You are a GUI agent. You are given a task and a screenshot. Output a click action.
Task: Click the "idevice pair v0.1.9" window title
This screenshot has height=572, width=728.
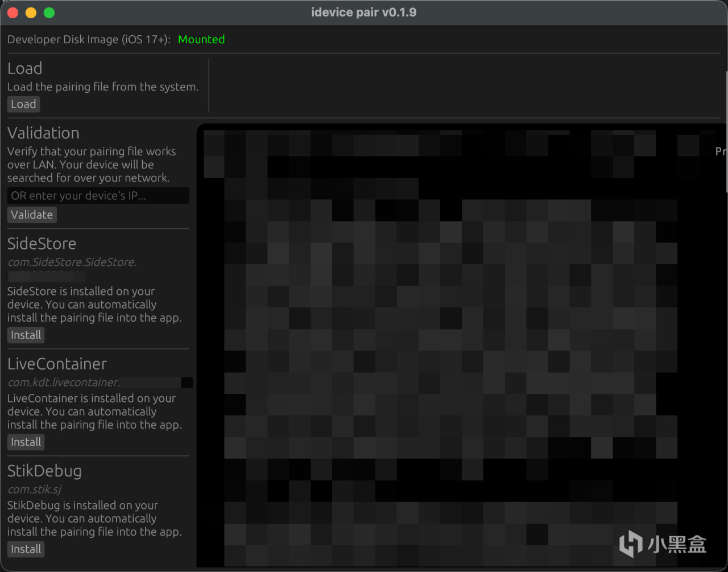(x=364, y=12)
